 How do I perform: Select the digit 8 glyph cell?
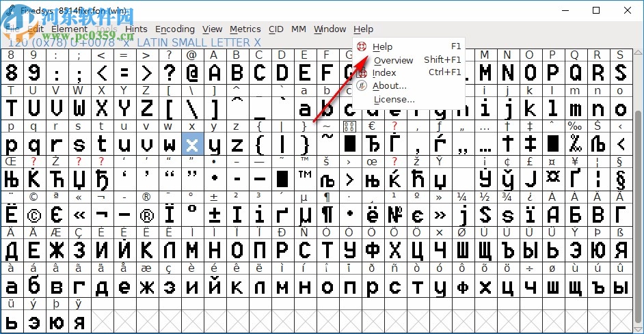12,72
